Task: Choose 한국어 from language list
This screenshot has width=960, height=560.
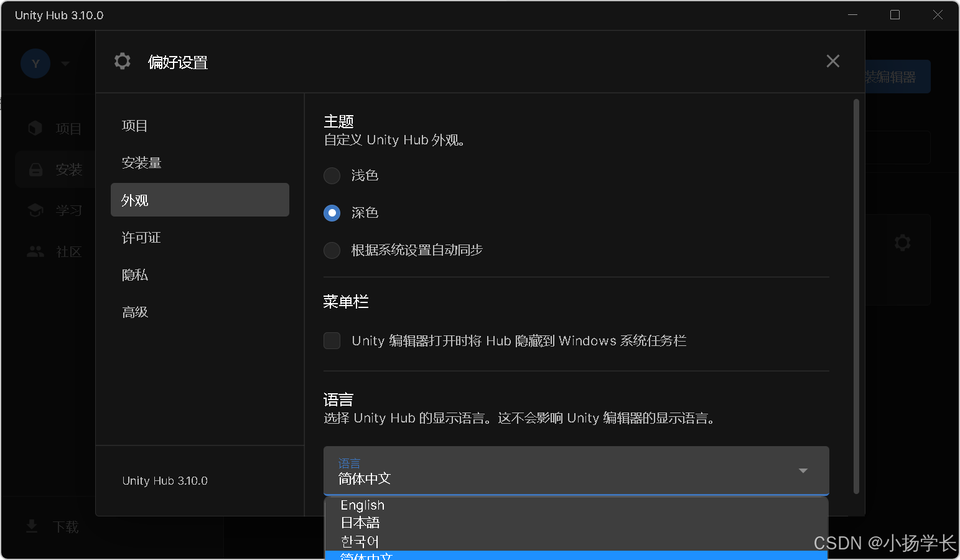Action: point(576,541)
